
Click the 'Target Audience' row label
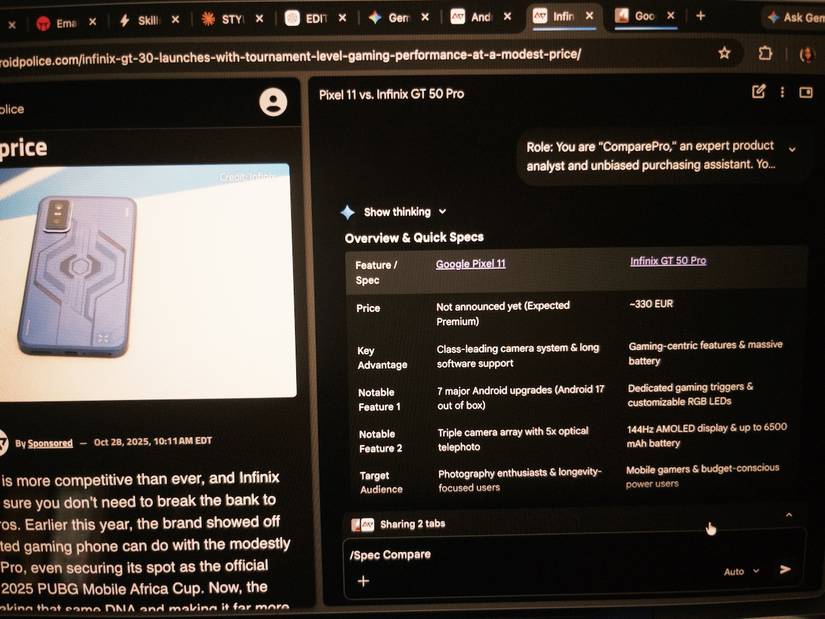[381, 482]
